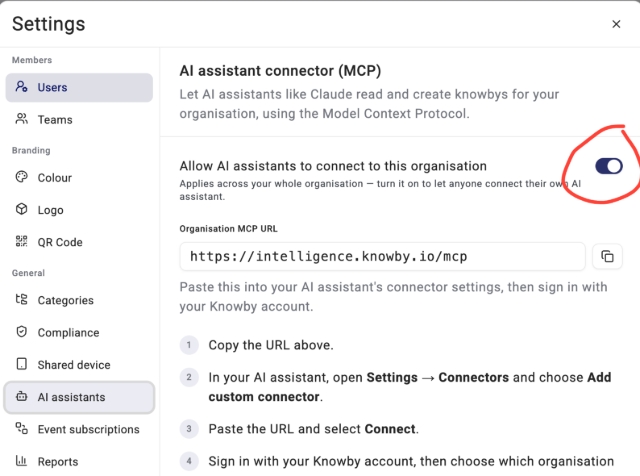640x476 pixels.
Task: Click the 'Add custom connector' step text
Action: point(409,387)
